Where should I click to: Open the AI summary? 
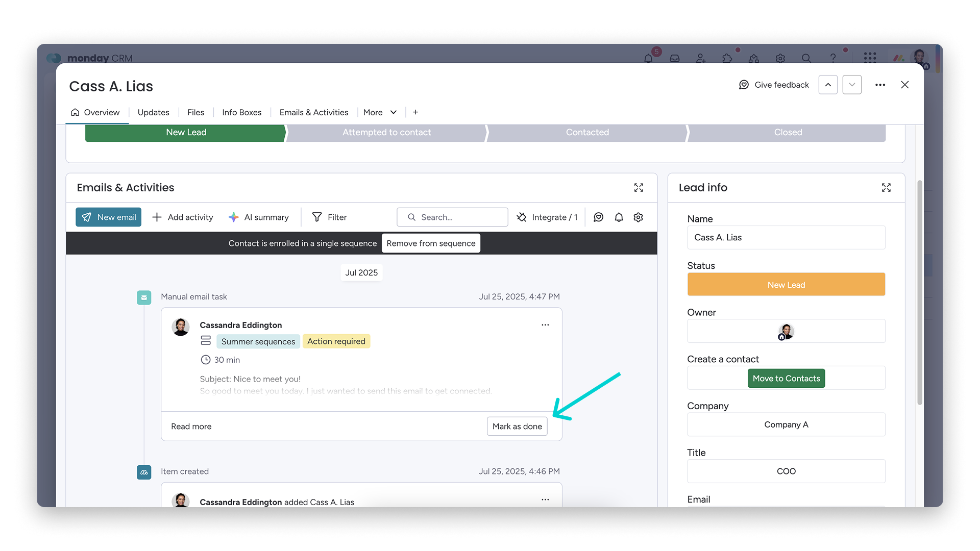pos(259,217)
